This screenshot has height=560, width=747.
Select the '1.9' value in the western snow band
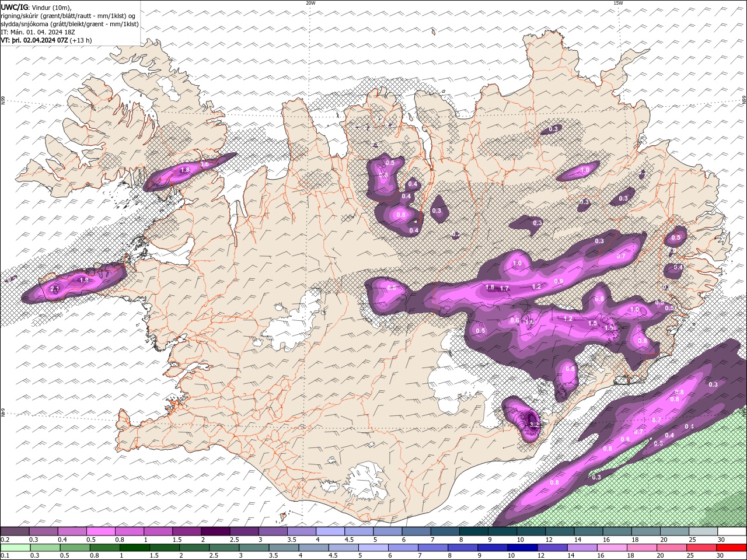[x=83, y=280]
